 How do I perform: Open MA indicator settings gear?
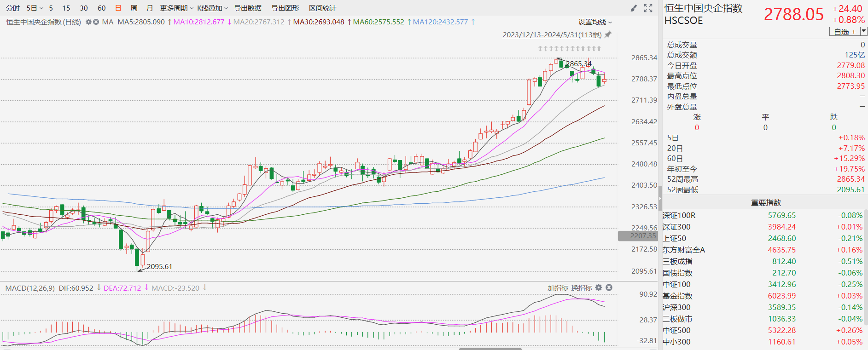pos(88,22)
